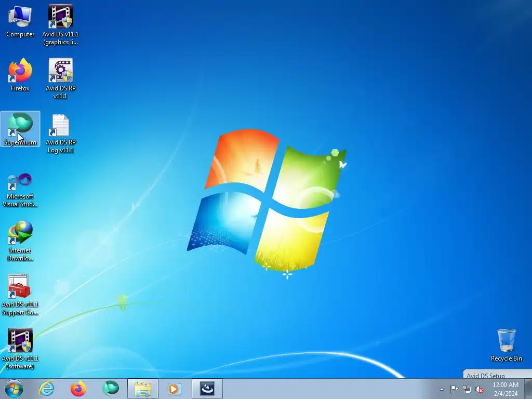Launch Supermium from the taskbar
This screenshot has height=399, width=532.
[x=111, y=389]
